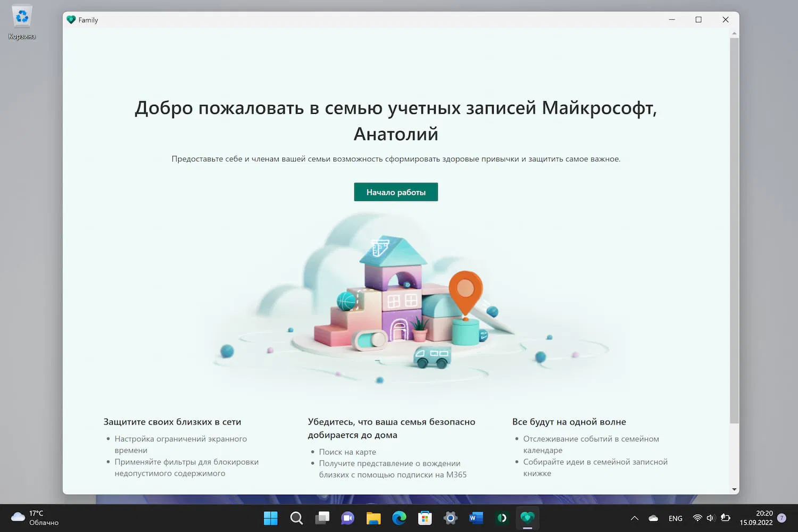The height and width of the screenshot is (532, 798).
Task: Click the subtitle starting "Предоставьте себе и членам вашей семьи"
Action: (x=396, y=159)
